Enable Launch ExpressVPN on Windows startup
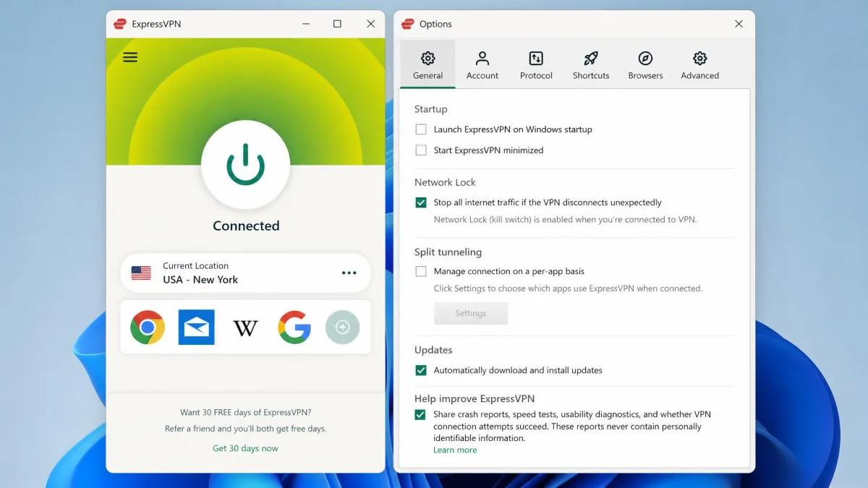 tap(421, 129)
